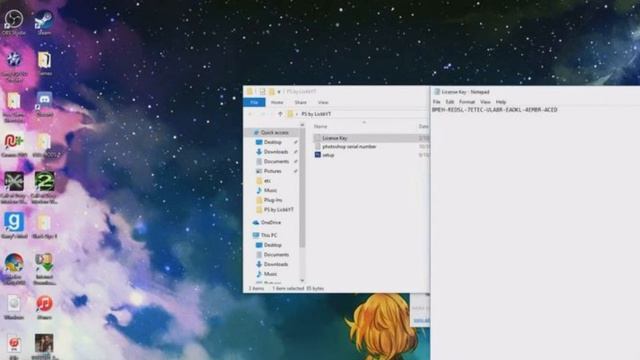
Task: Switch to the Explorer Home tab
Action: [277, 102]
